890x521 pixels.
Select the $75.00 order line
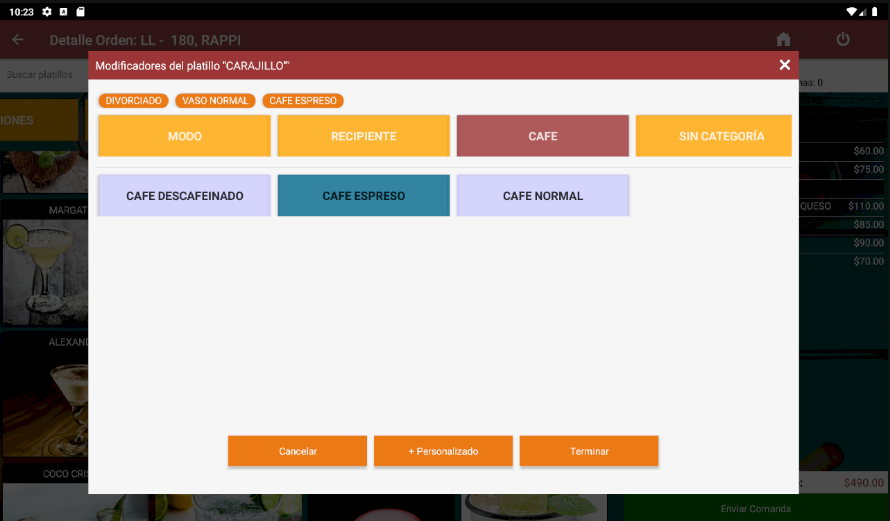pos(842,169)
